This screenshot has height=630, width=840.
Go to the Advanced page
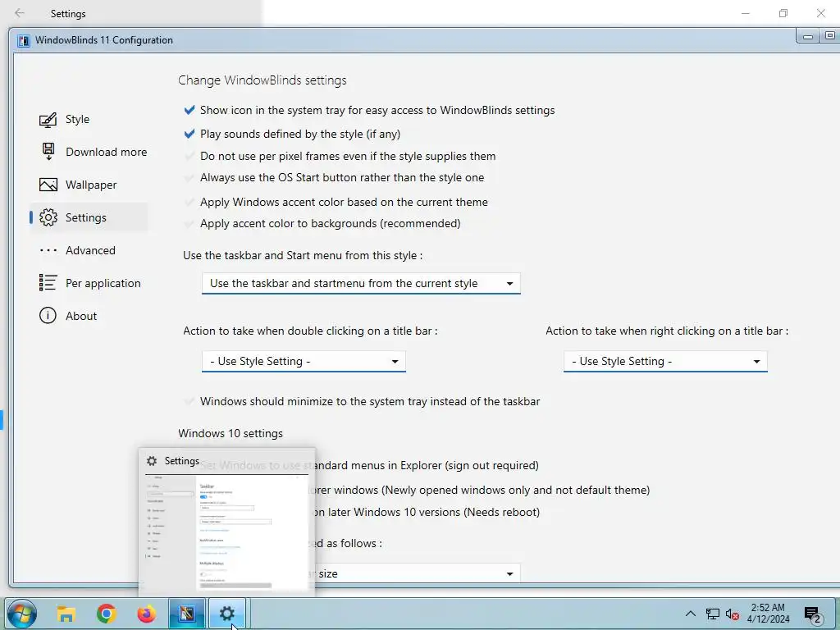90,250
